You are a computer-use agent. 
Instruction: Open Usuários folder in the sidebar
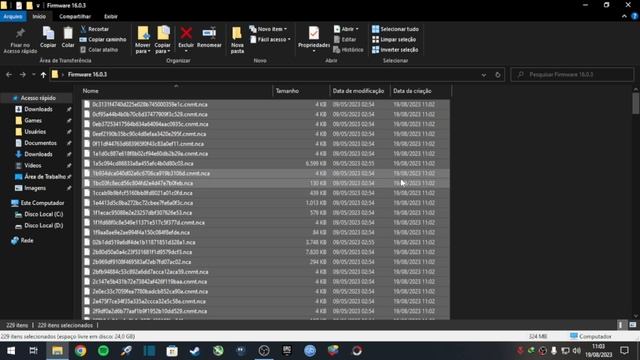coord(35,132)
